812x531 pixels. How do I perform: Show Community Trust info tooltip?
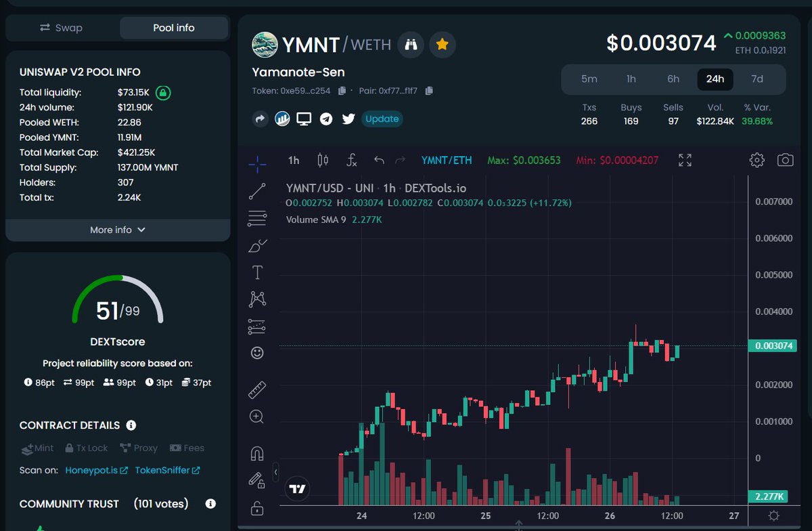pyautogui.click(x=210, y=504)
